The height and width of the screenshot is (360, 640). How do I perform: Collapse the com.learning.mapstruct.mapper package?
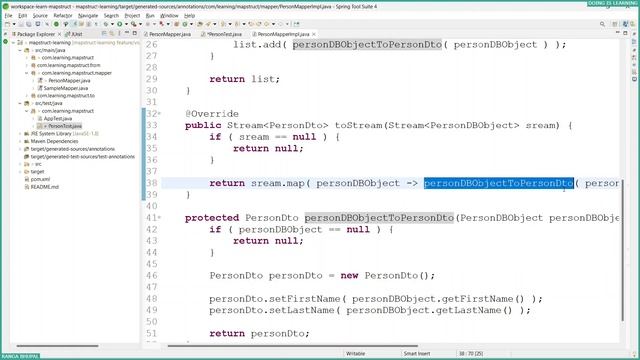pyautogui.click(x=27, y=73)
